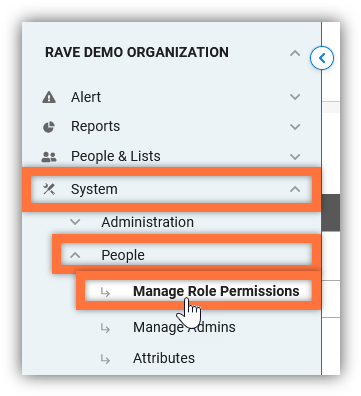Click the People & Lists group icon

[x=49, y=157]
